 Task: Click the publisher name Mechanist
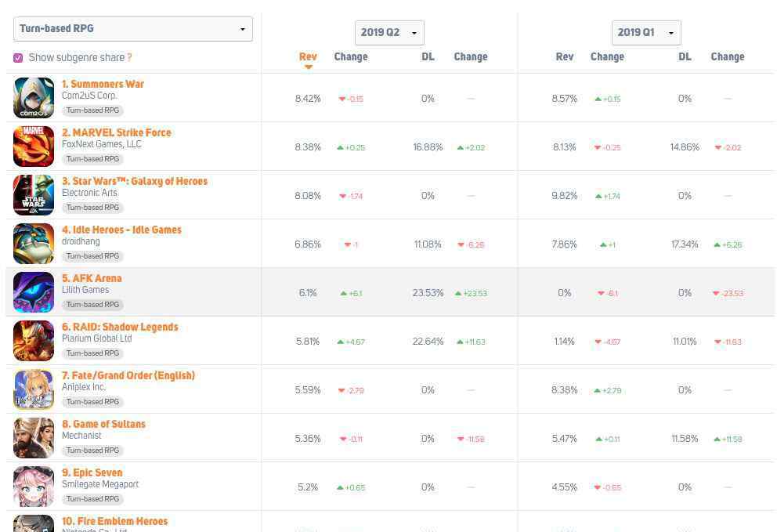click(x=81, y=436)
